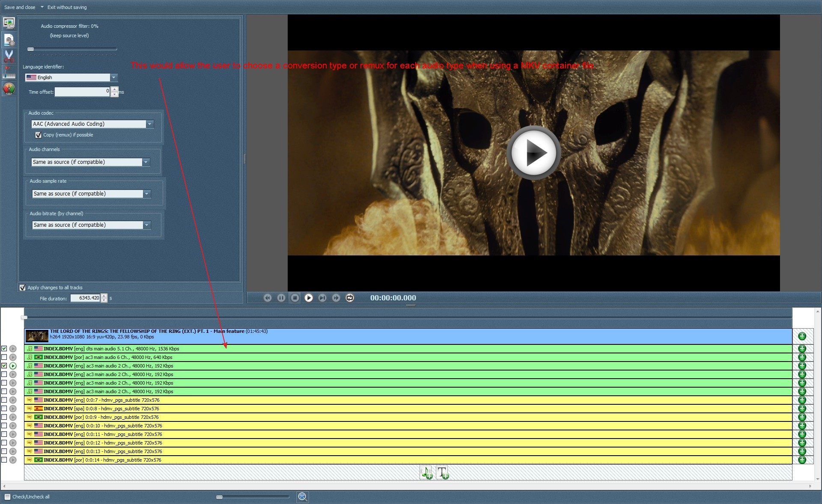
Task: Open the chapter flag markers tool
Action: [x=9, y=72]
